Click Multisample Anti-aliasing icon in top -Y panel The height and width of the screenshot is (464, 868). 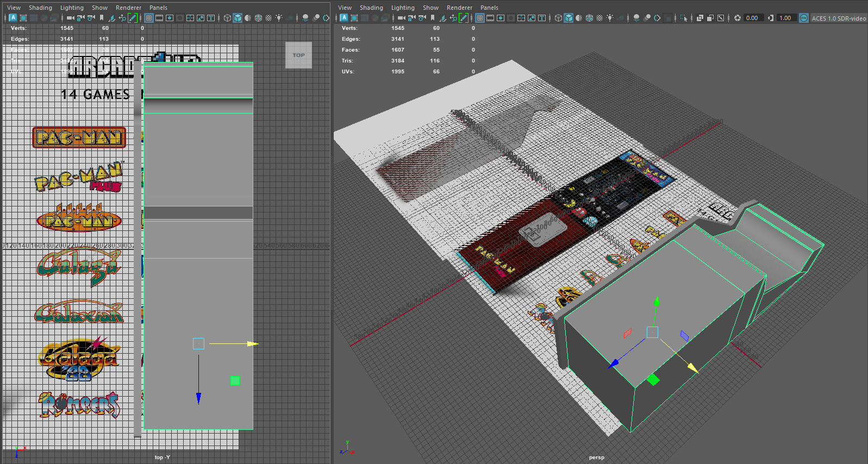[x=326, y=18]
